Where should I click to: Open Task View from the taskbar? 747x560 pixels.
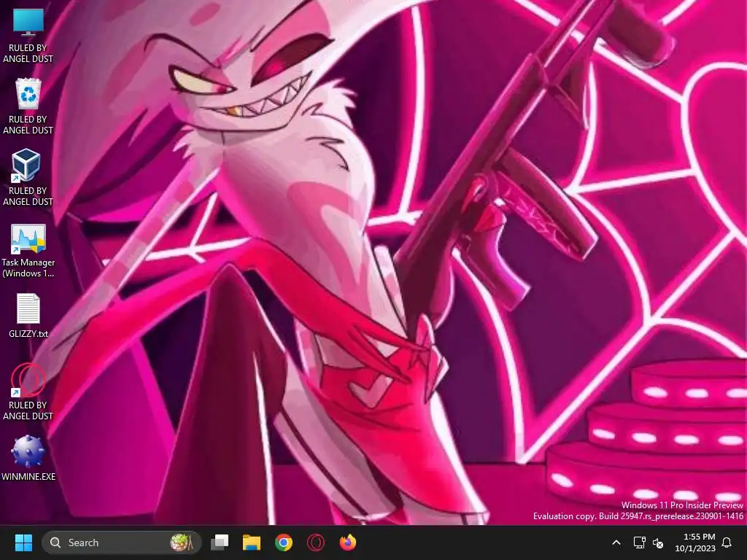(x=220, y=542)
